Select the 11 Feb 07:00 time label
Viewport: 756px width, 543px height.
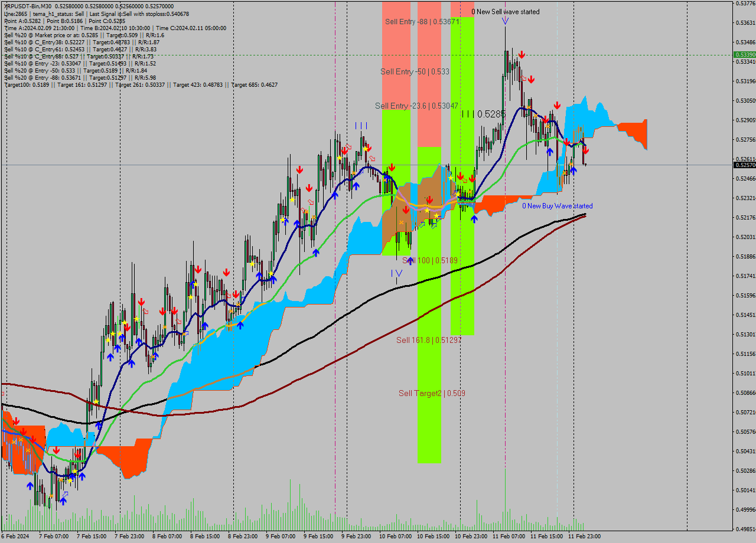point(509,537)
